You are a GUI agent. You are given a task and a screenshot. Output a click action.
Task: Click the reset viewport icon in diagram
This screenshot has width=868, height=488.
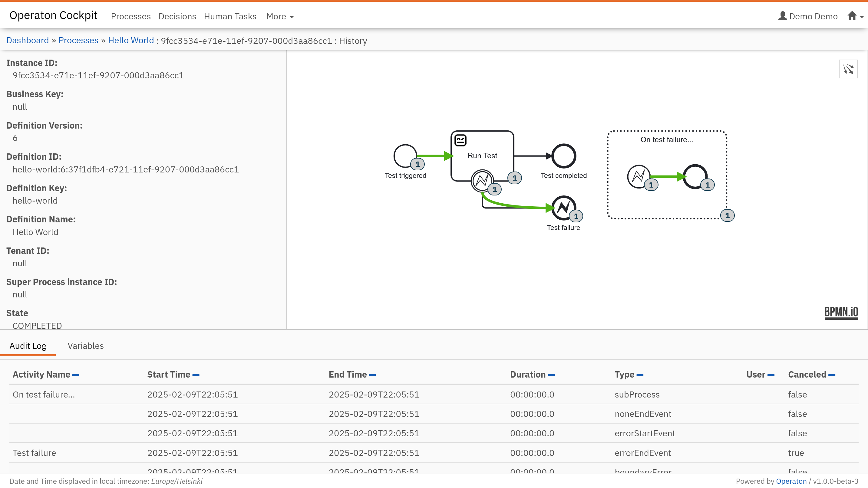tap(848, 69)
